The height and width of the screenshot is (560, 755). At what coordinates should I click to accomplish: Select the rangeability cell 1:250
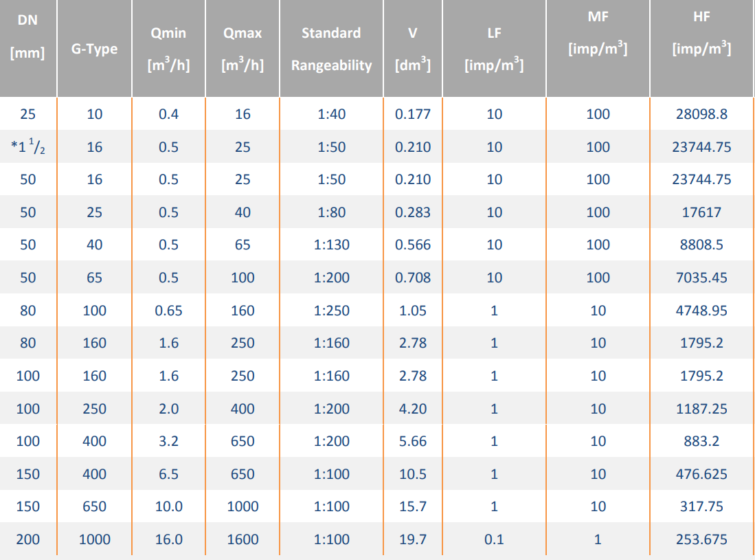click(331, 311)
